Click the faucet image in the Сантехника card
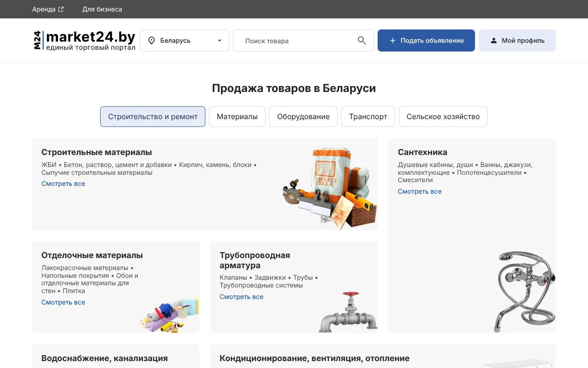Viewport: 588px width, 368px height. pyautogui.click(x=524, y=290)
